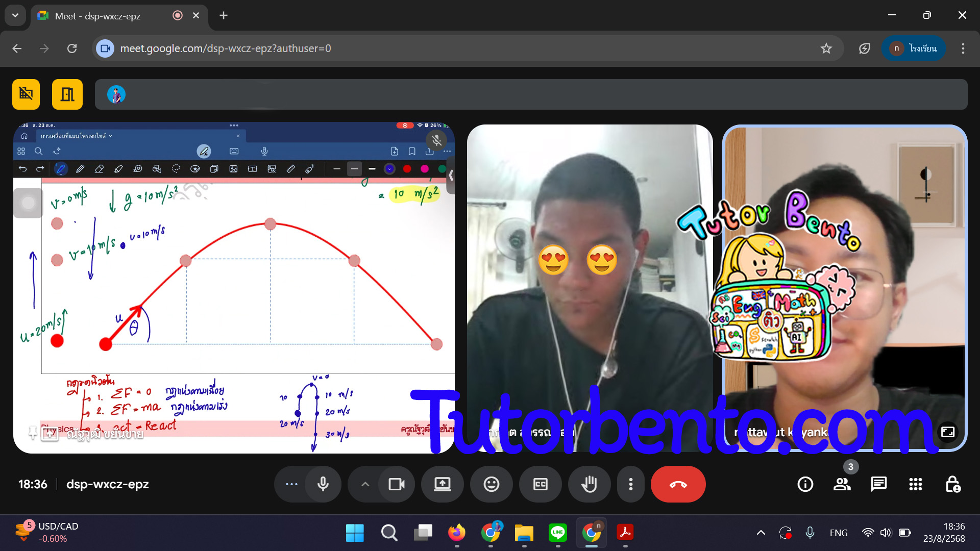The image size is (980, 551).
Task: Mute the microphone in Meet
Action: point(323,484)
